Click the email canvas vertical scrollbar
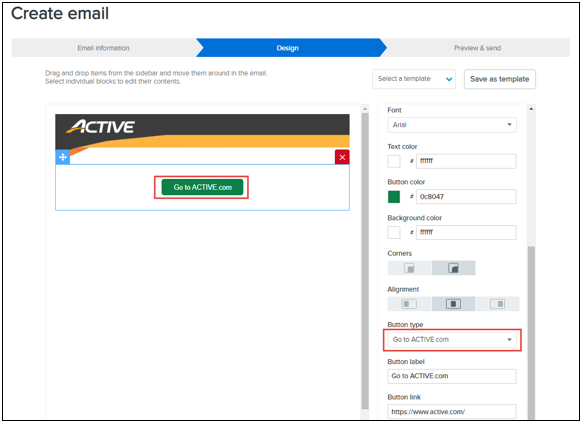The width and height of the screenshot is (583, 424). pos(365,260)
